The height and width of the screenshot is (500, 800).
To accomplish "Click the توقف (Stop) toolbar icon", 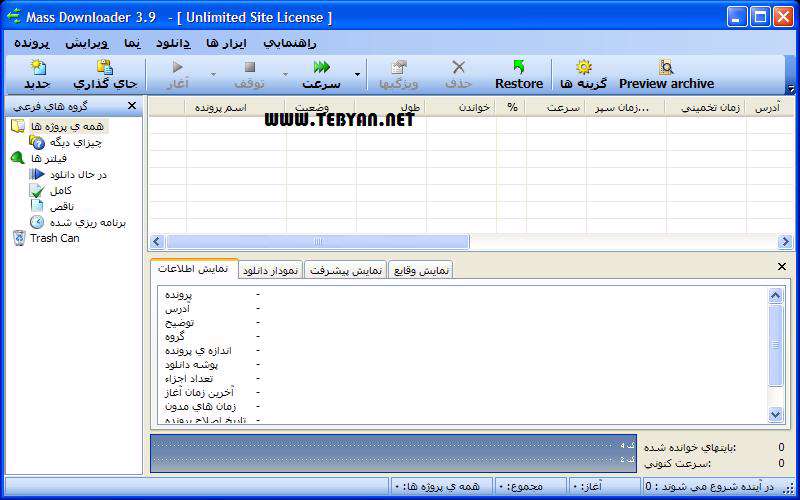I will coord(249,67).
